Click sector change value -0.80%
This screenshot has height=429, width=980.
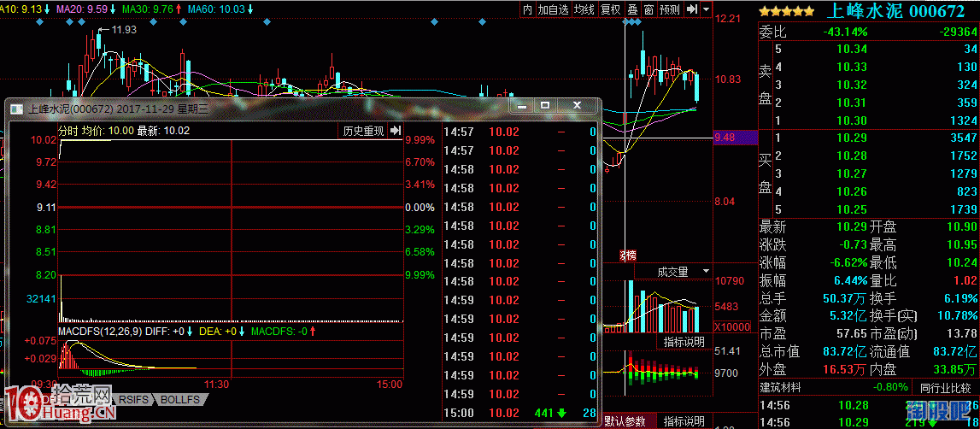click(889, 388)
